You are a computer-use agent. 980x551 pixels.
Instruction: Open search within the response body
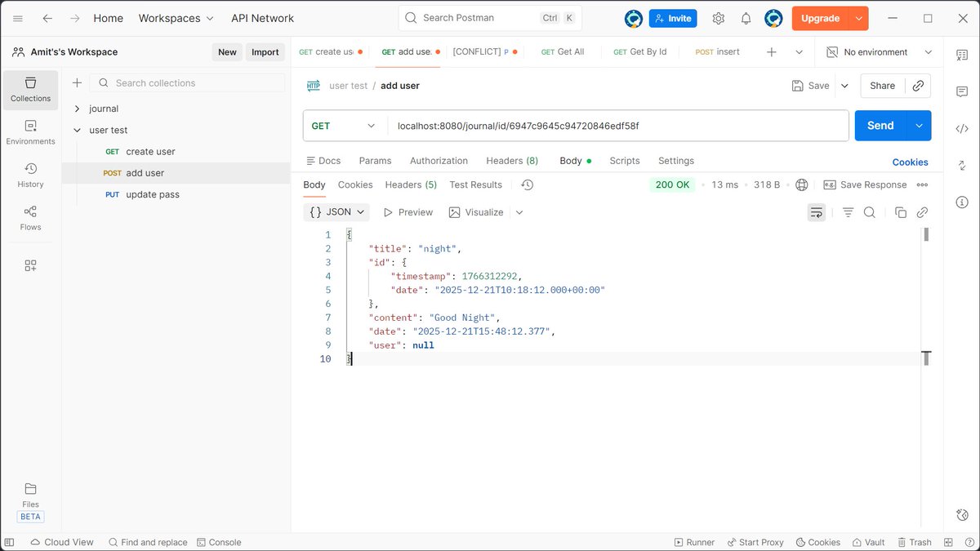(871, 212)
